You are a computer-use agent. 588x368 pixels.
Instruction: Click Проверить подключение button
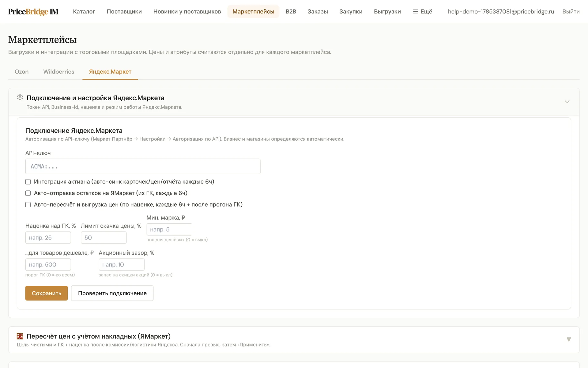[112, 293]
